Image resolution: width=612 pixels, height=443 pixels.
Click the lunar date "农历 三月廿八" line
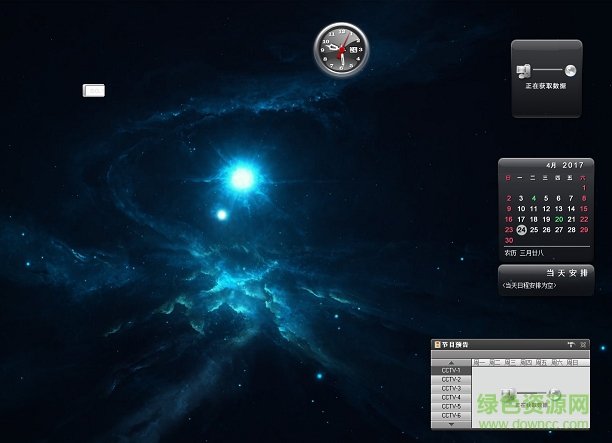coord(524,253)
